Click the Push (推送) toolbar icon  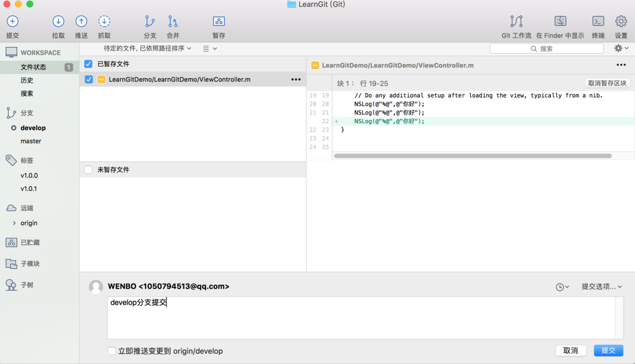(x=81, y=22)
